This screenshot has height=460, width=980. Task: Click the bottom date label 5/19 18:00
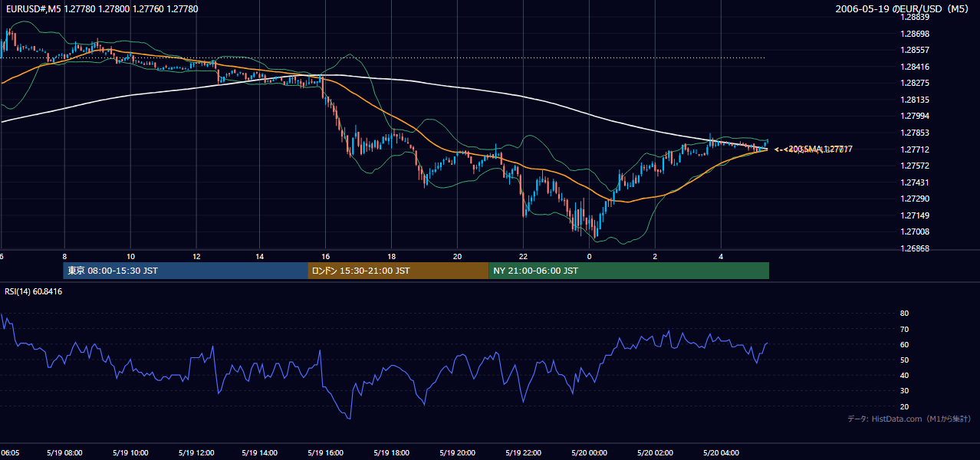tap(391, 453)
